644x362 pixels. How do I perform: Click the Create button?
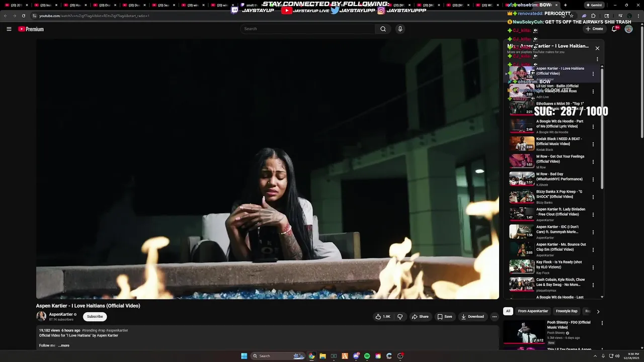pyautogui.click(x=594, y=29)
